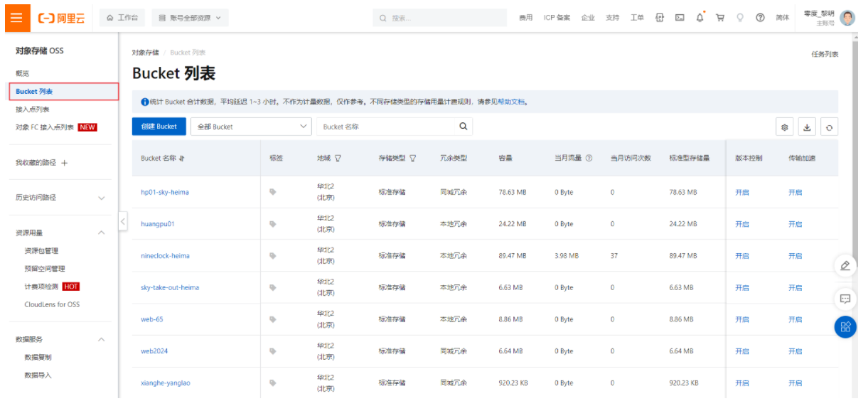
Task: Open the 工作台 button
Action: pyautogui.click(x=122, y=18)
